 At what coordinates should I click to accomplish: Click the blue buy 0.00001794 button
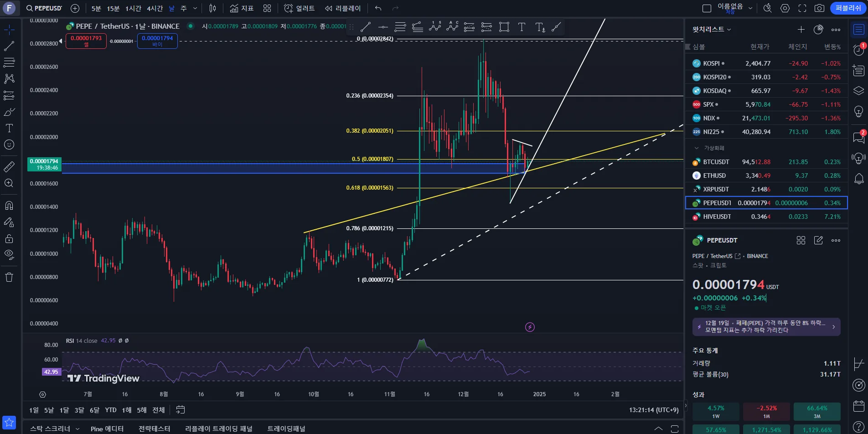click(x=157, y=41)
